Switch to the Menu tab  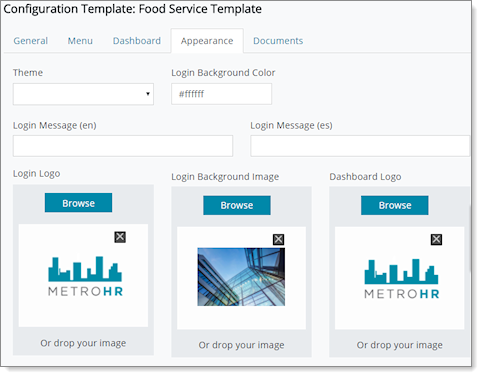coord(80,41)
